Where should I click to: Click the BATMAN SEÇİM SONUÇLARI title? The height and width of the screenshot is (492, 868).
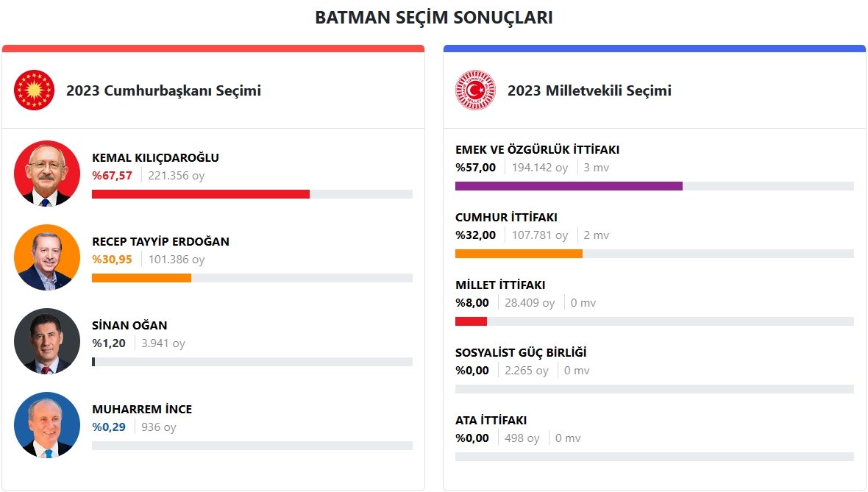(x=434, y=18)
